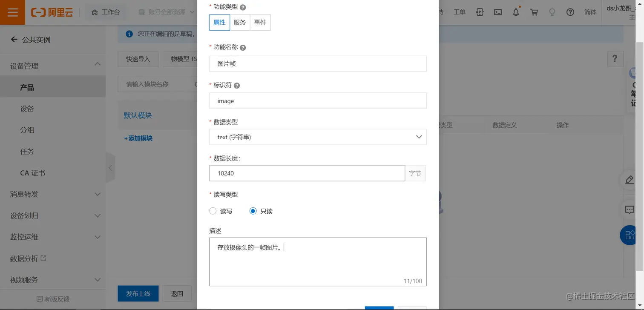Open the shopping cart
Image resolution: width=644 pixels, height=310 pixels.
(x=534, y=12)
